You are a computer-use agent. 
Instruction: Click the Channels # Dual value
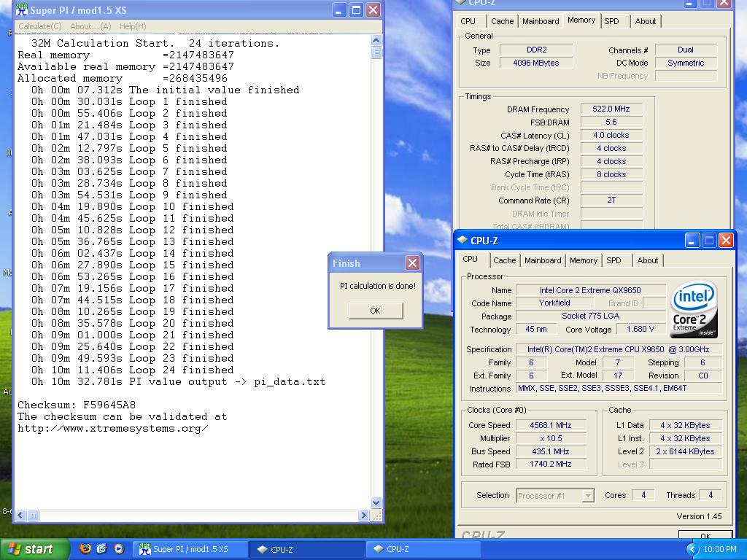point(686,50)
